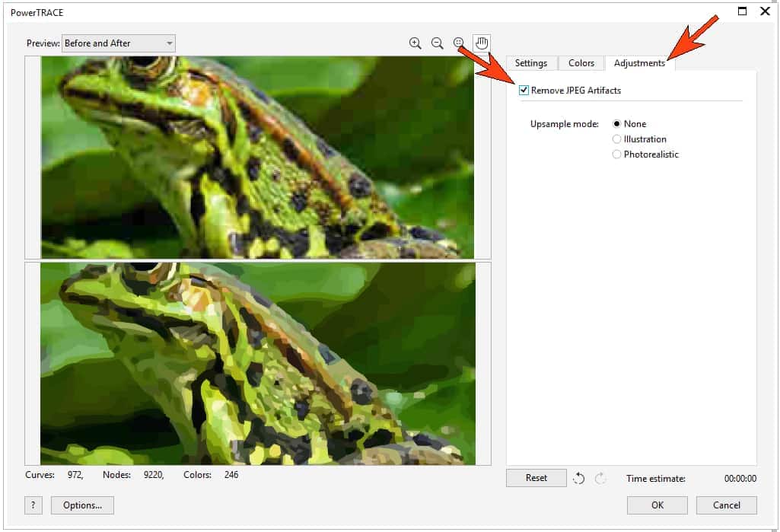Switch to the Settings tab
780x532 pixels.
coord(531,62)
